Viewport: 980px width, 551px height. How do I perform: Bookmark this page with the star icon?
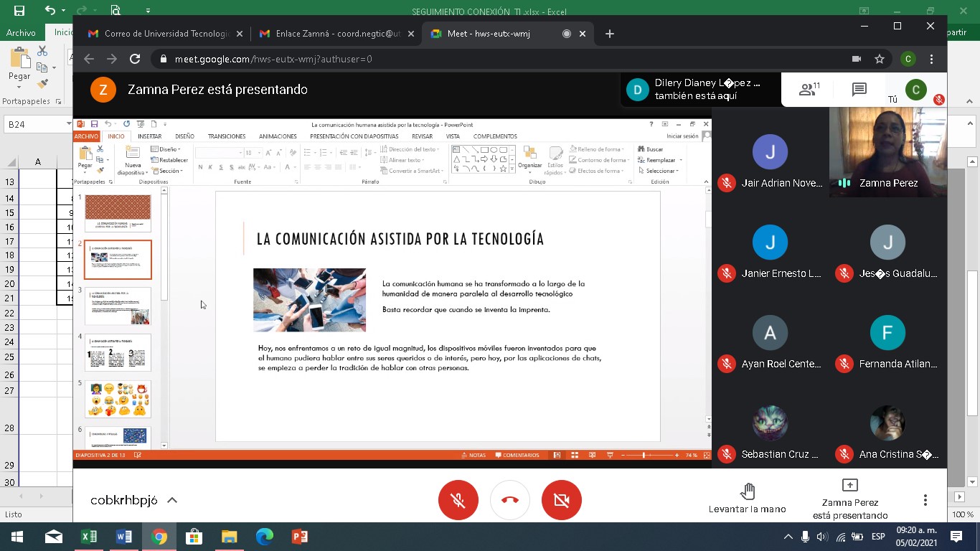tap(879, 60)
